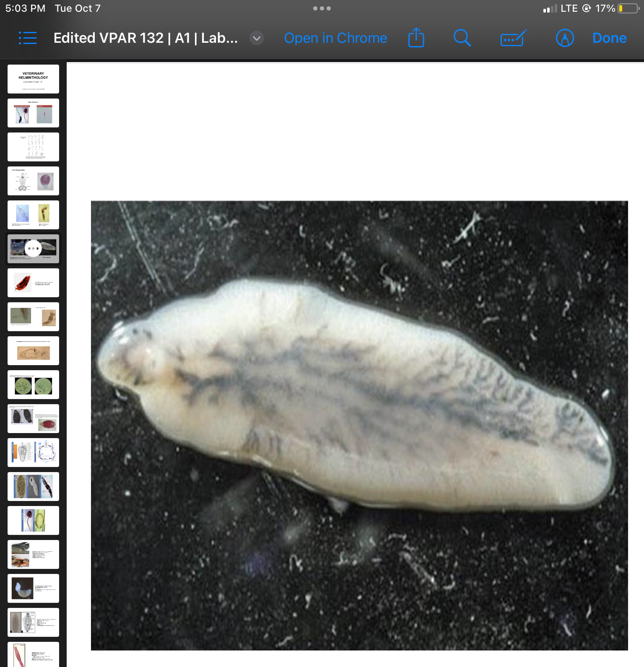
Task: Select thumbnail with two green circular images
Action: pyautogui.click(x=33, y=384)
